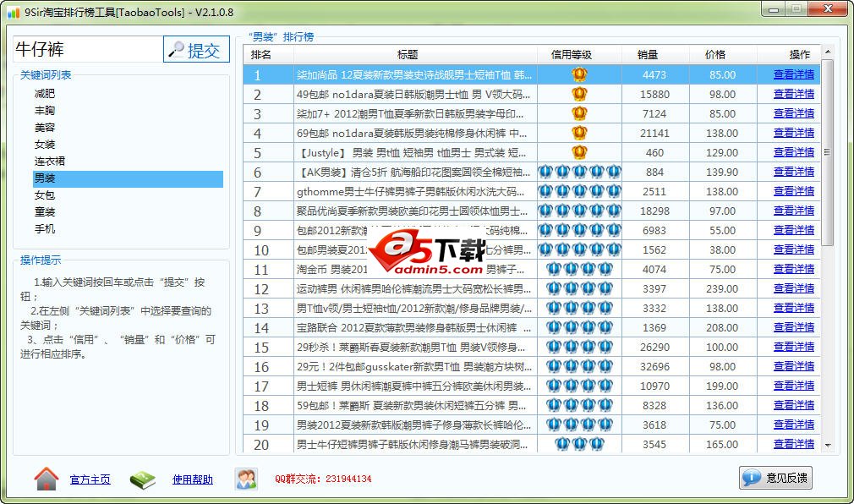Close the TaobaoTools window
Viewport: 854px width, 504px height.
(827, 9)
